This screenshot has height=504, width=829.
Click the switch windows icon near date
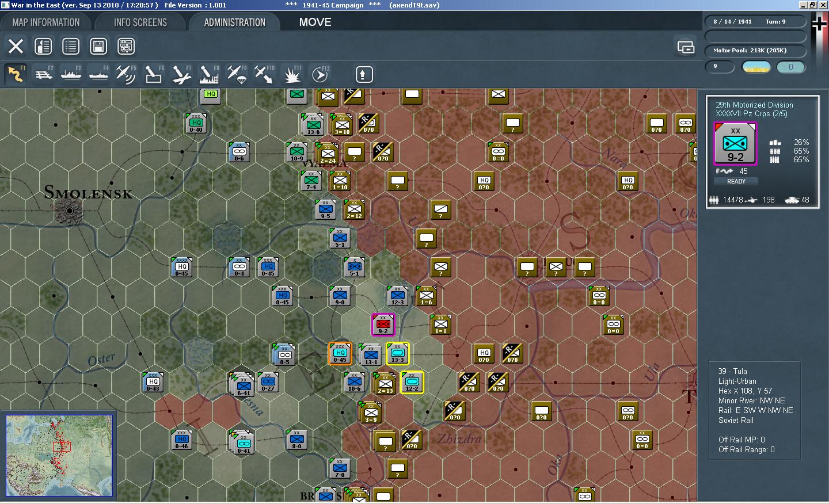tap(686, 47)
